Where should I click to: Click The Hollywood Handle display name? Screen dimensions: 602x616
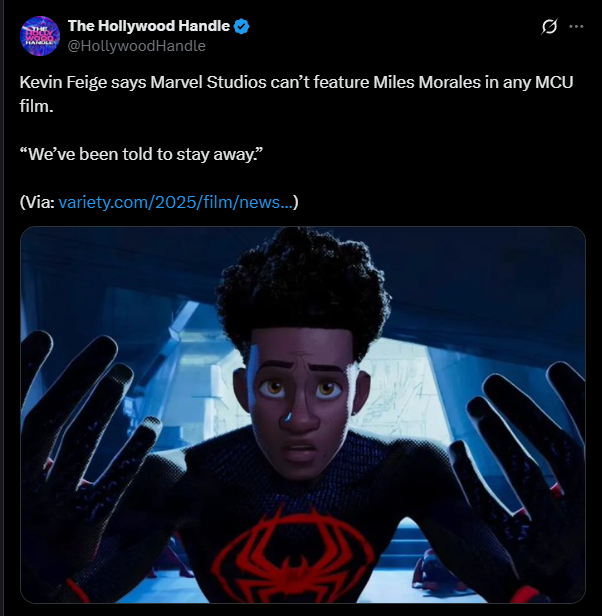click(x=149, y=26)
